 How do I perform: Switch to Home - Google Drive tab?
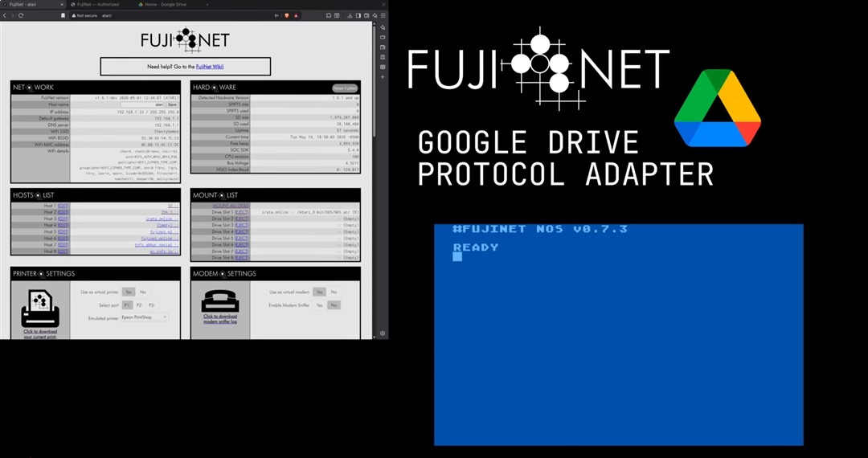pyautogui.click(x=166, y=5)
